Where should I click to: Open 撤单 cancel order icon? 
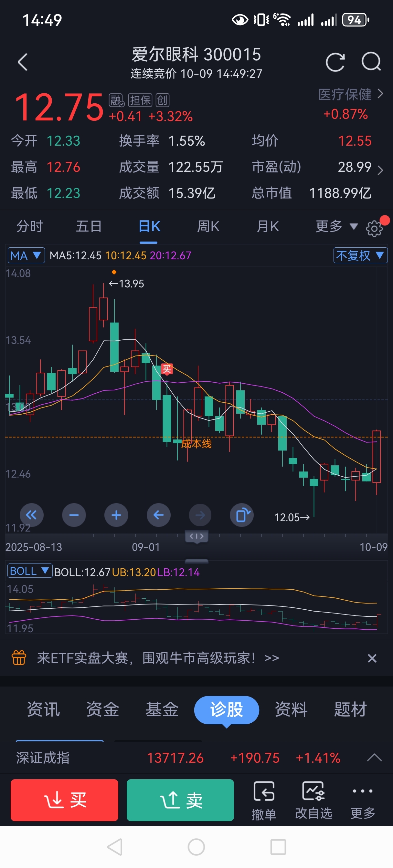[x=264, y=800]
